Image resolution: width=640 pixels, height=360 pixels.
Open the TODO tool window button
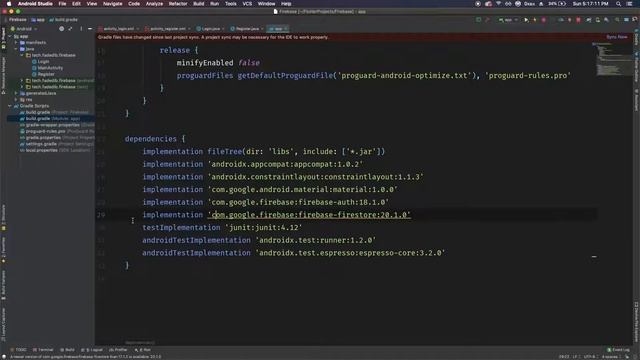point(18,350)
